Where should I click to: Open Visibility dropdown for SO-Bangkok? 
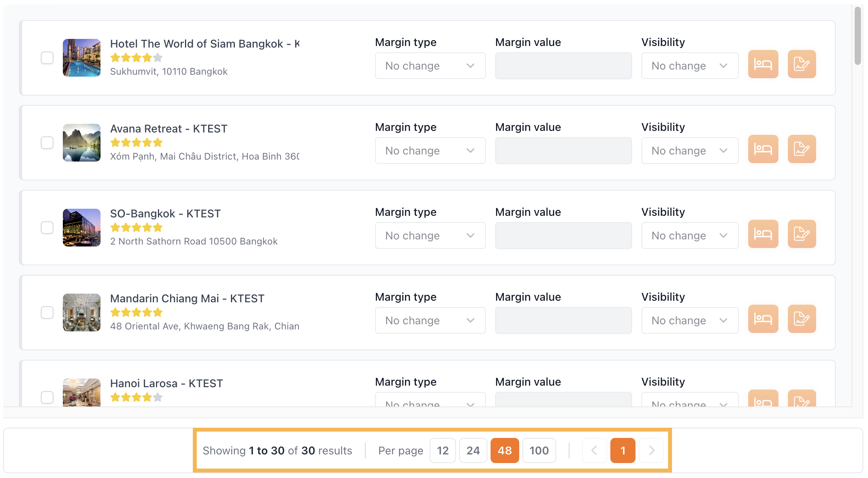[689, 235]
